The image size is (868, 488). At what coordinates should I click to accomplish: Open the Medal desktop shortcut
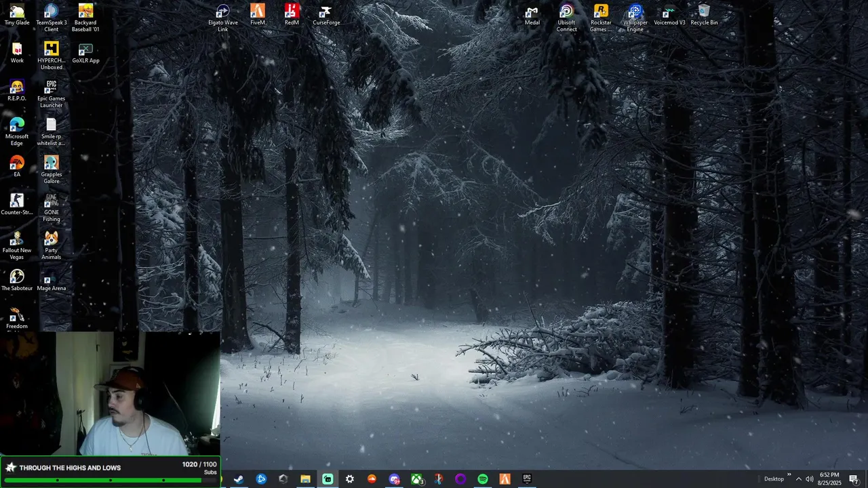[532, 15]
